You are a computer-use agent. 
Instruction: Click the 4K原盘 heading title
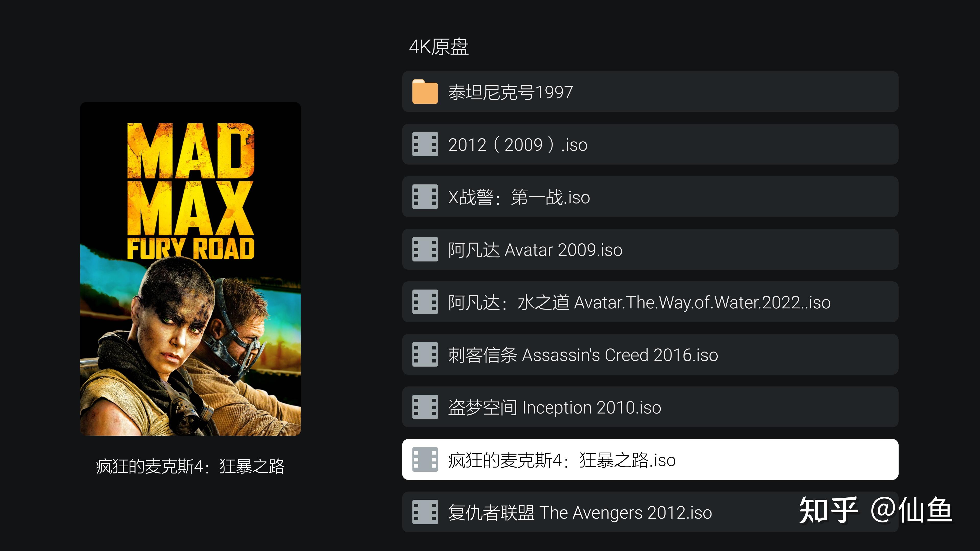click(439, 47)
